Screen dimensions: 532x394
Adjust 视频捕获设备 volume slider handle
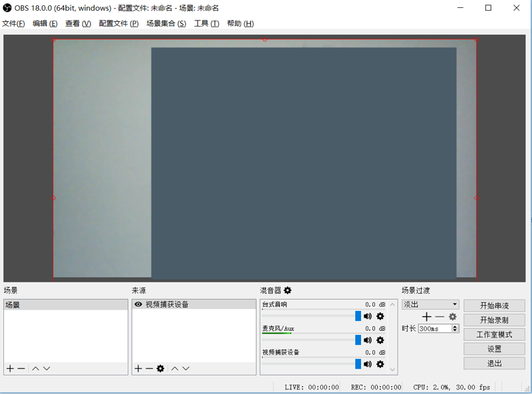click(358, 364)
